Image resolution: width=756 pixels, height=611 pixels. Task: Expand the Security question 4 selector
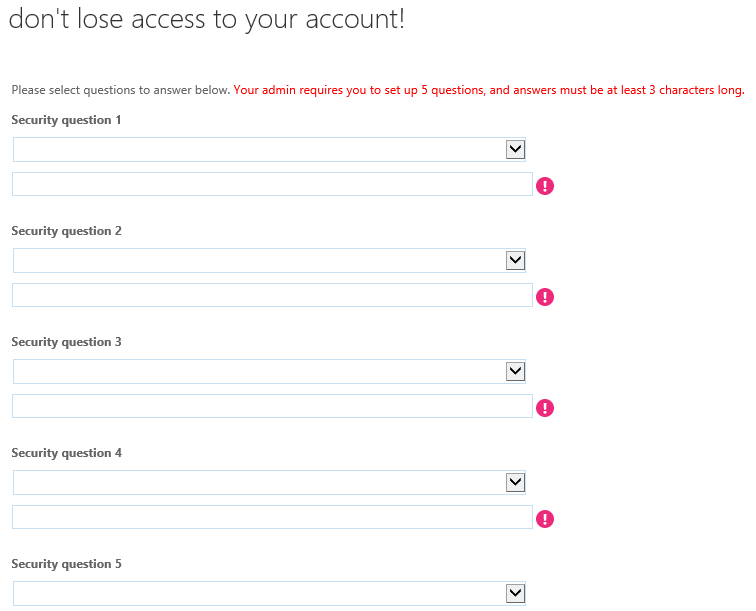(x=269, y=482)
